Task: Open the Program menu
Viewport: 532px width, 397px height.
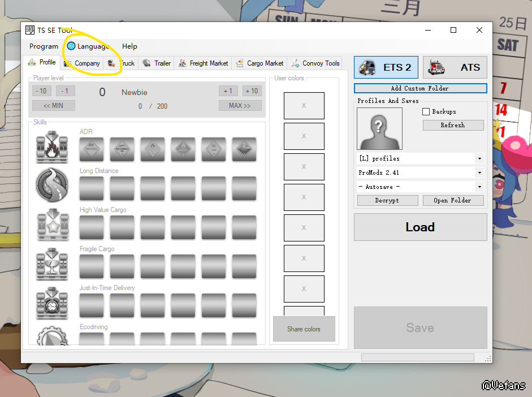Action: click(x=44, y=46)
